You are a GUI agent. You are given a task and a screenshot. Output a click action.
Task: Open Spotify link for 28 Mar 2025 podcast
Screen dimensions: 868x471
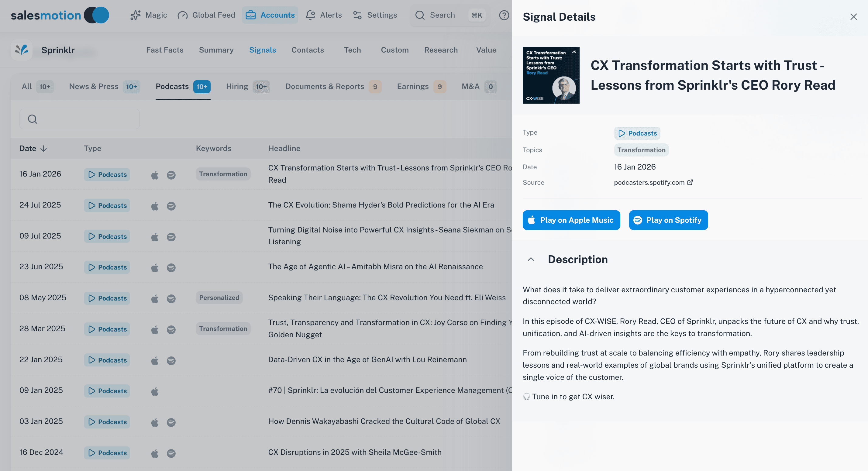coord(171,329)
